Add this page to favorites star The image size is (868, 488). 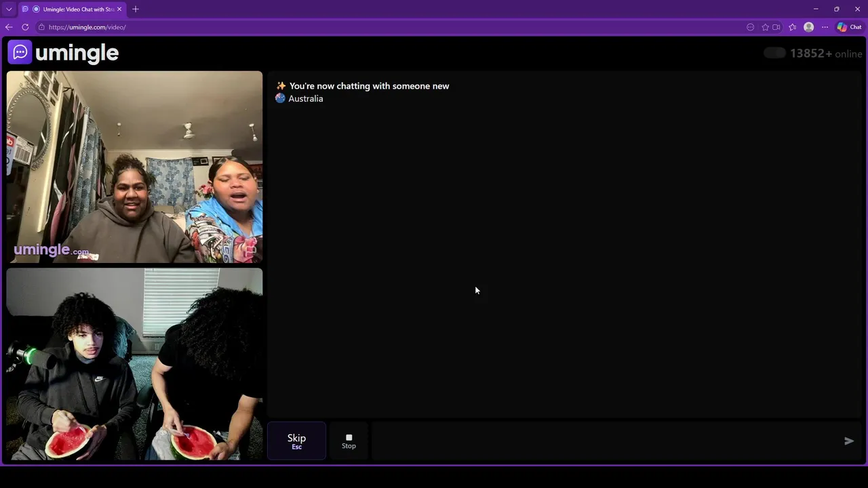[x=765, y=27]
